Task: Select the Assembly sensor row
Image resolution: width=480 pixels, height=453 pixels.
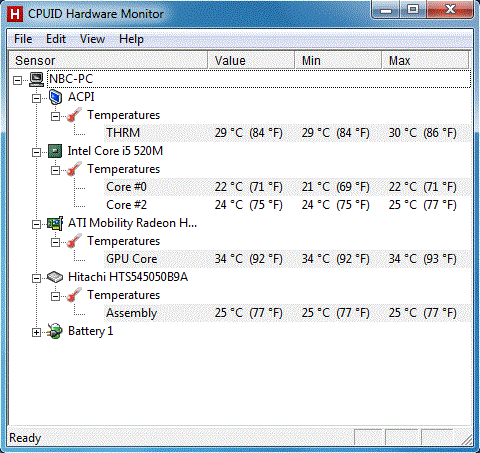Action: pos(288,313)
